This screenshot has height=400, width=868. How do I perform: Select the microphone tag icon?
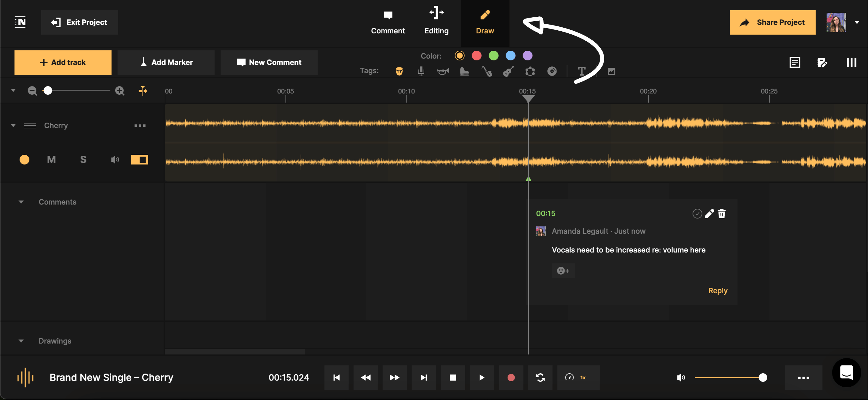[x=421, y=71]
